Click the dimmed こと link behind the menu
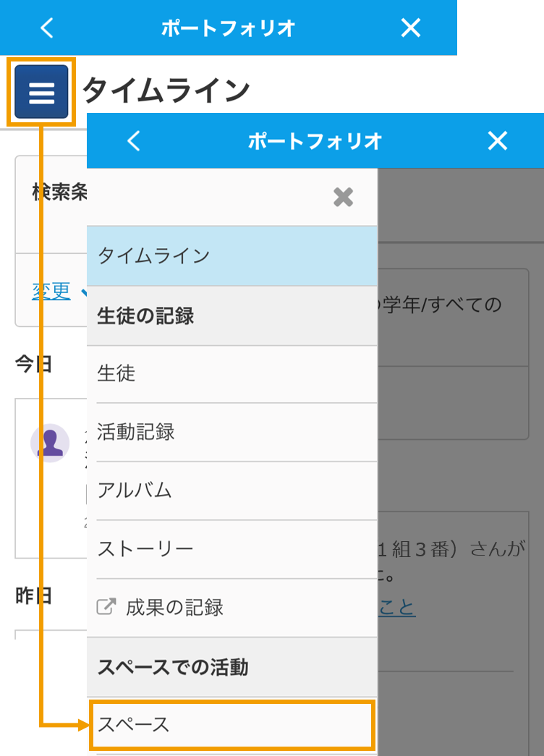 tap(396, 607)
